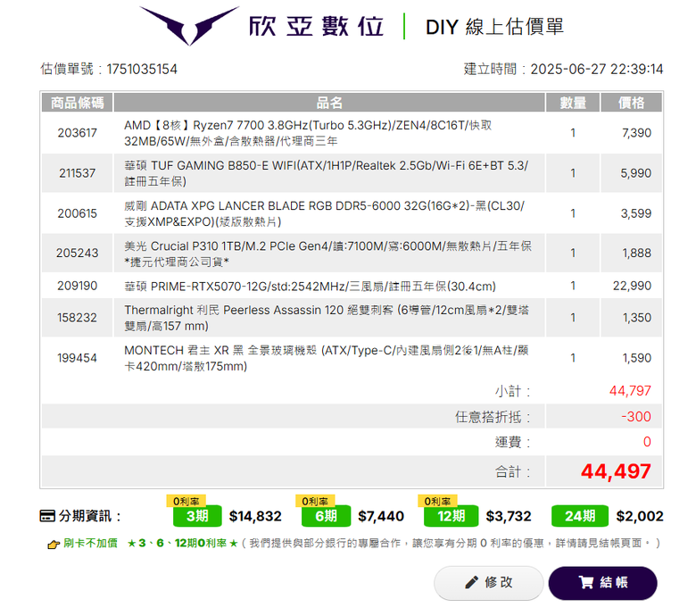Click the 美光 Crucial P310 1TB name
The width and height of the screenshot is (696, 616).
pos(327,254)
